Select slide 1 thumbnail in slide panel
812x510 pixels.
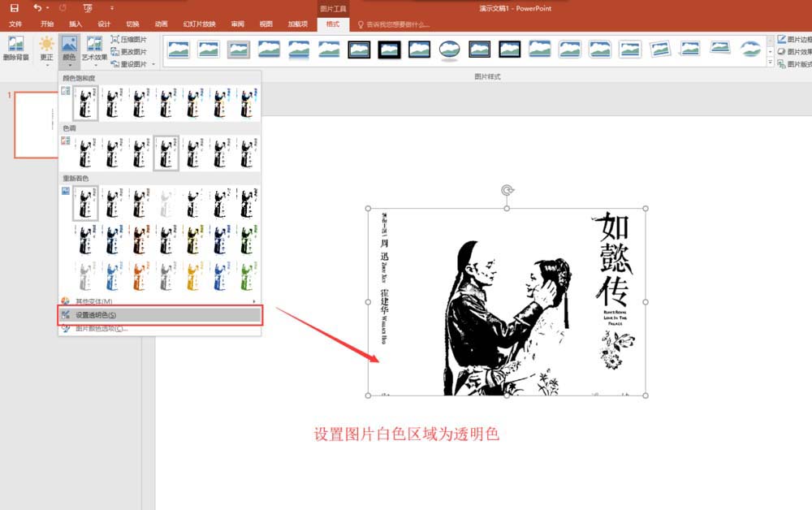37,125
